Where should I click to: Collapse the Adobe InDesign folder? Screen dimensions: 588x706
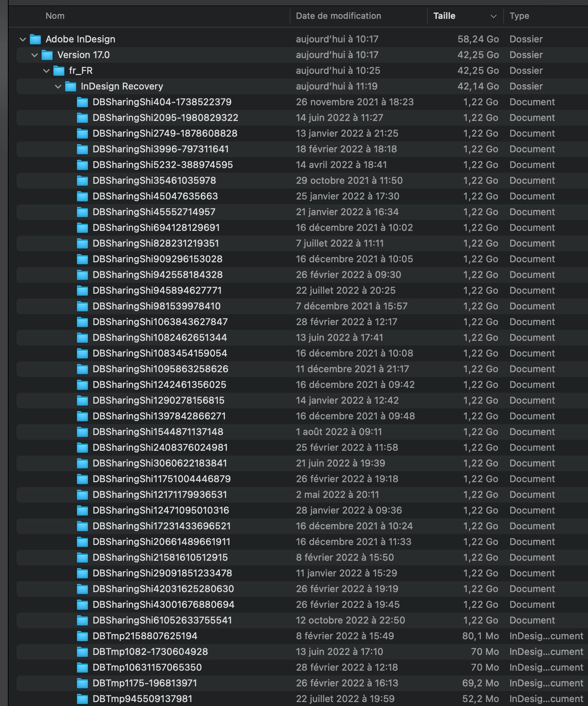pos(23,39)
